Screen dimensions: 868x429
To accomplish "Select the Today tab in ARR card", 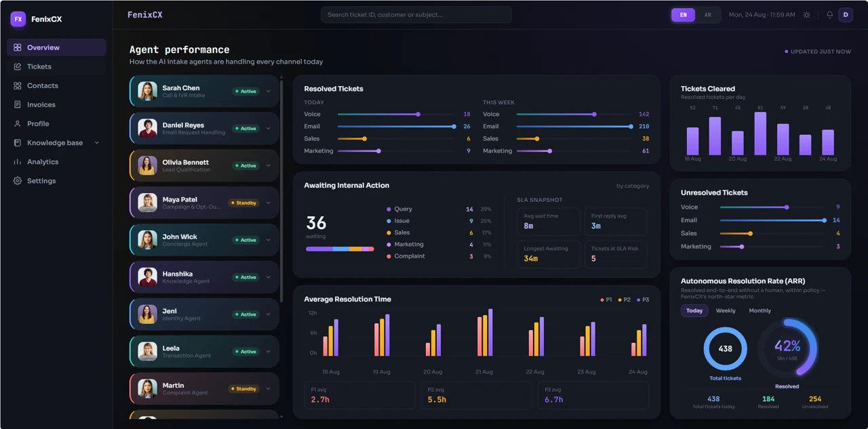I will pos(694,310).
